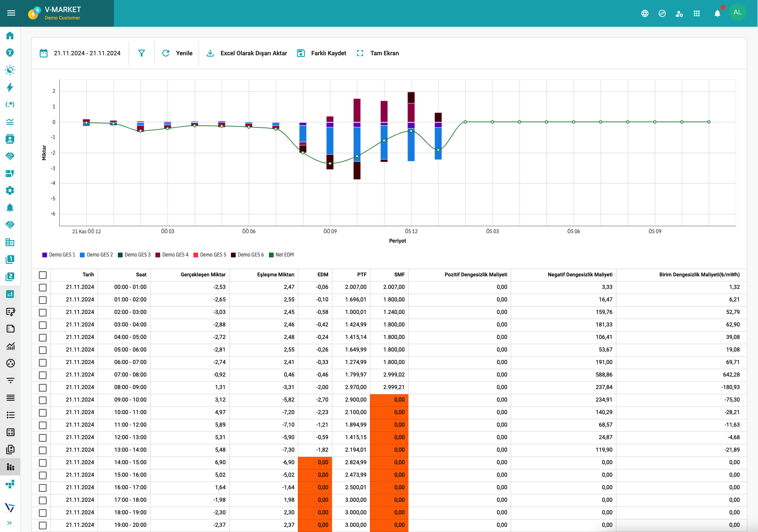Viewport: 758px width, 532px height.
Task: Open the hamburger navigation menu
Action: point(11,13)
